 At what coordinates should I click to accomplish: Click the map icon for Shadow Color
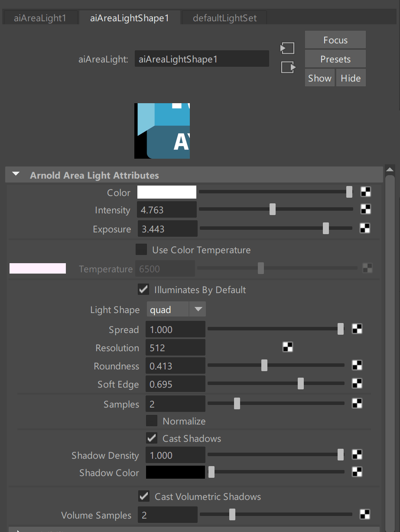coord(357,472)
